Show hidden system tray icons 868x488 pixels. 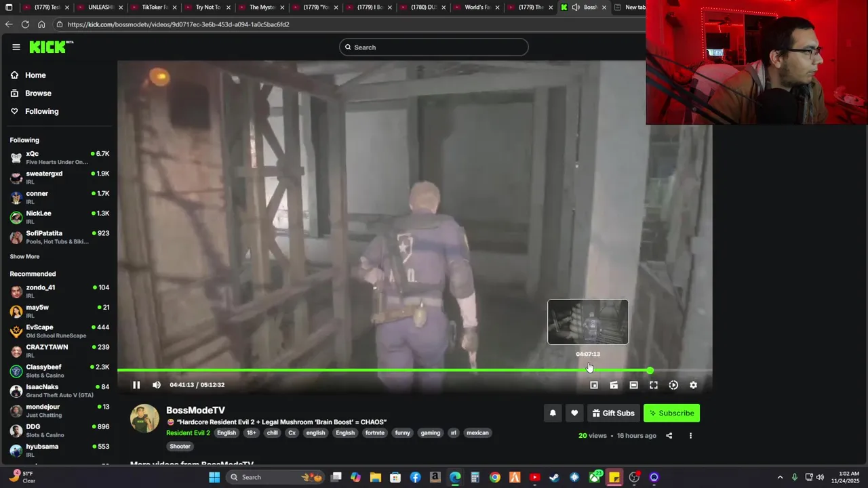tap(780, 477)
